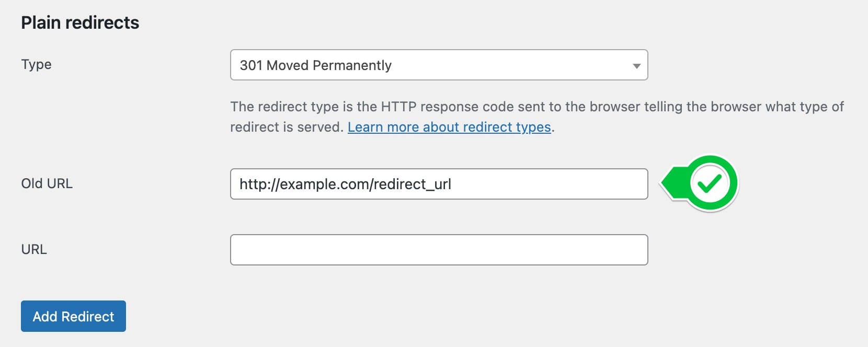This screenshot has width=868, height=347.
Task: Expand the 301 Moved Permanently selector
Action: click(439, 65)
